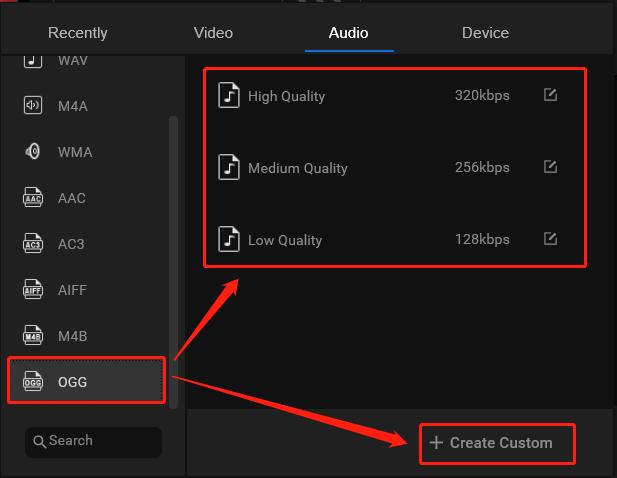Click the Create Custom button
Viewport: 617px width, 478px height.
point(497,443)
